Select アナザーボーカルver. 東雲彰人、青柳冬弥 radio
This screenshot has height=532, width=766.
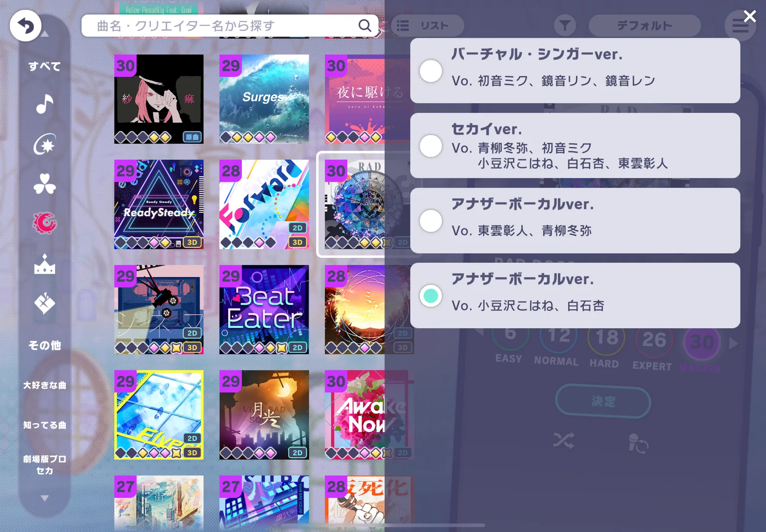click(x=431, y=221)
